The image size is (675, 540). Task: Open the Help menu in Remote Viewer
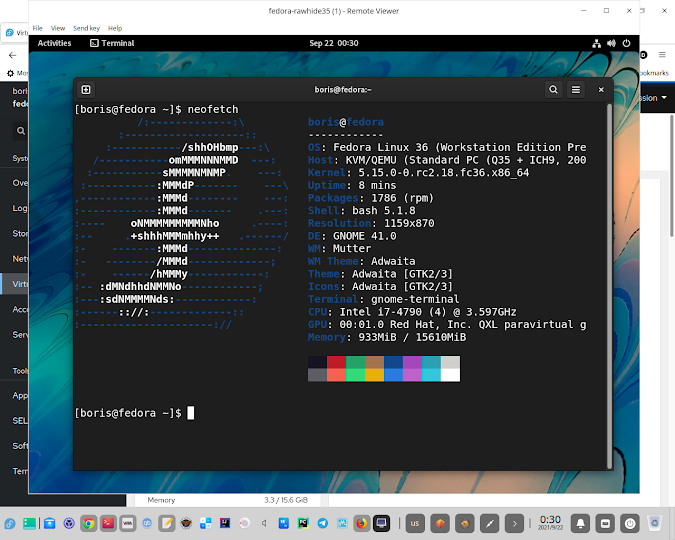click(x=115, y=28)
